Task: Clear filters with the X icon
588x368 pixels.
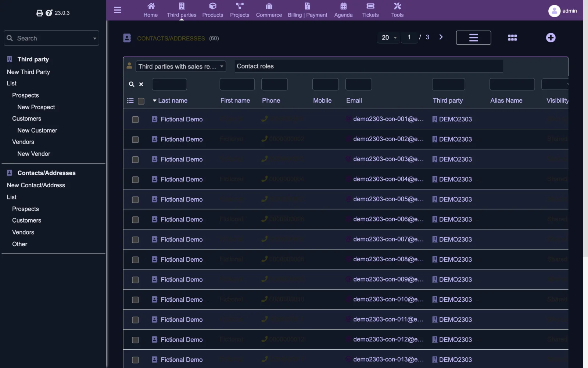Action: [x=141, y=84]
